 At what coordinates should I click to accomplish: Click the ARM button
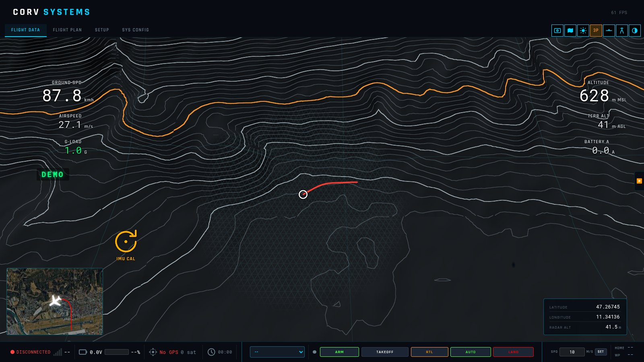[x=339, y=352]
